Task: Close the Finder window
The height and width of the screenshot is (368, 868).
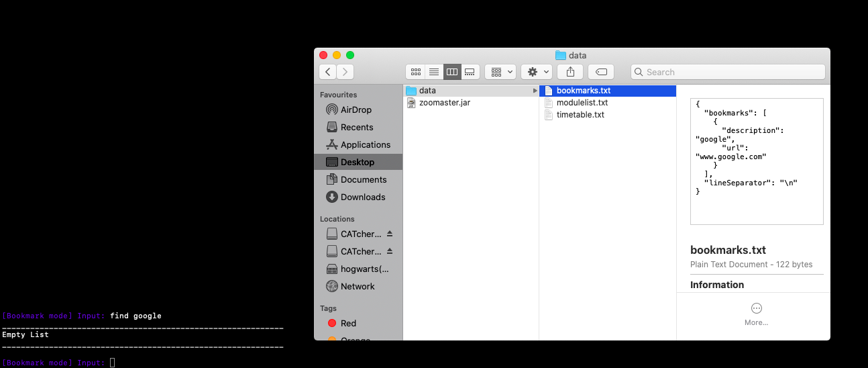Action: pos(323,55)
